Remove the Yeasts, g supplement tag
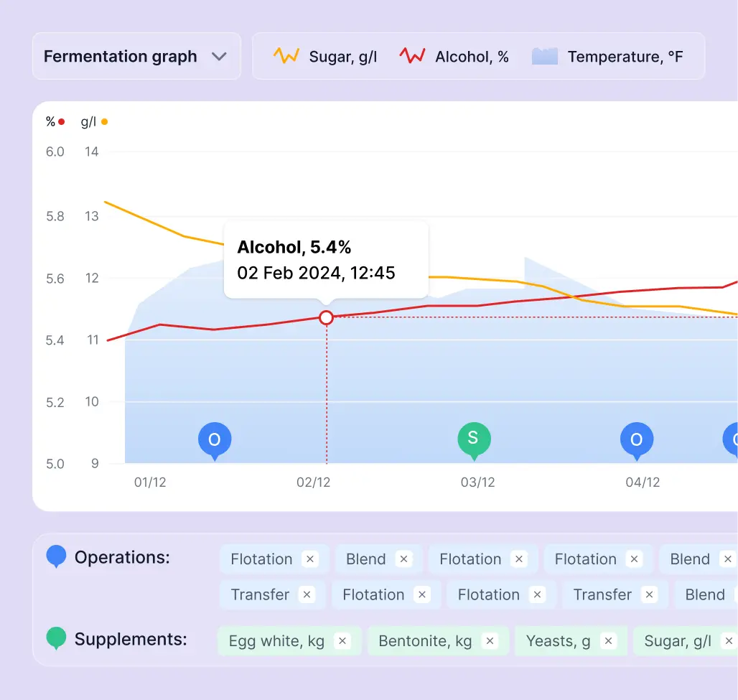The width and height of the screenshot is (738, 700). coord(608,641)
